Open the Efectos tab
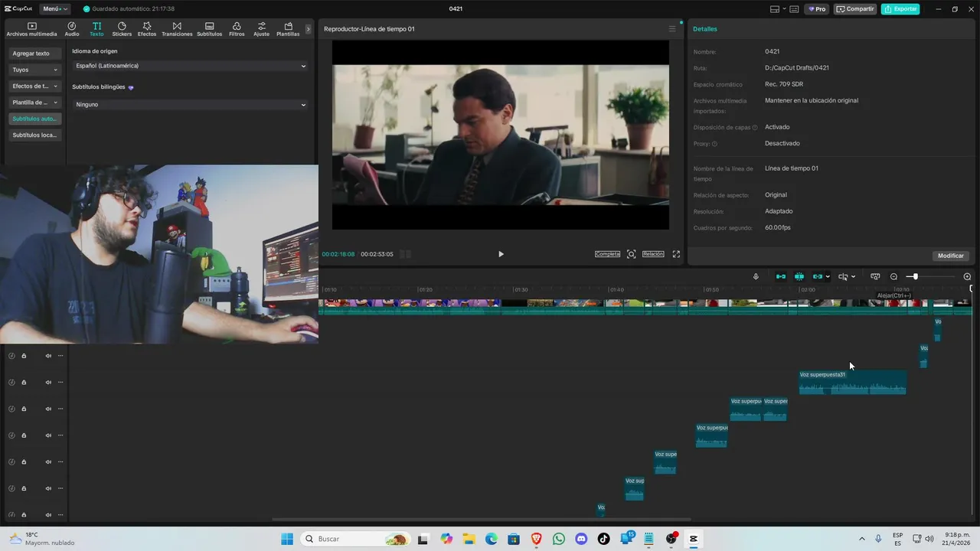Viewport: 980px width, 551px height. click(147, 29)
